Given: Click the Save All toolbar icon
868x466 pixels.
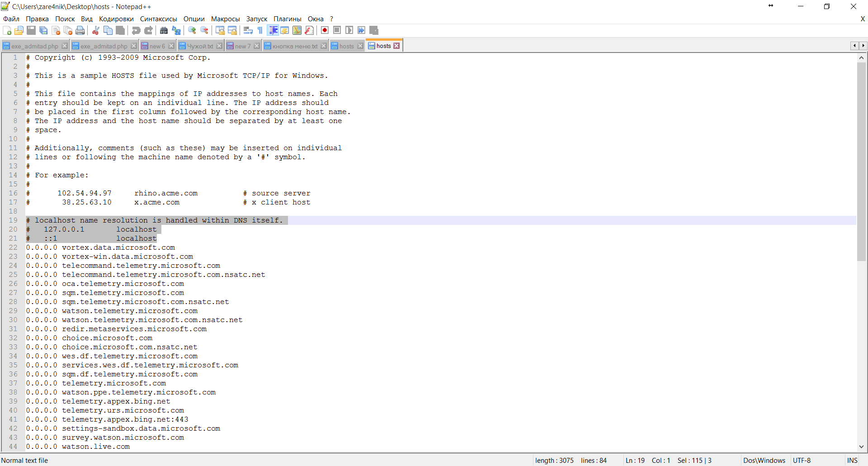Looking at the screenshot, I should click(43, 30).
